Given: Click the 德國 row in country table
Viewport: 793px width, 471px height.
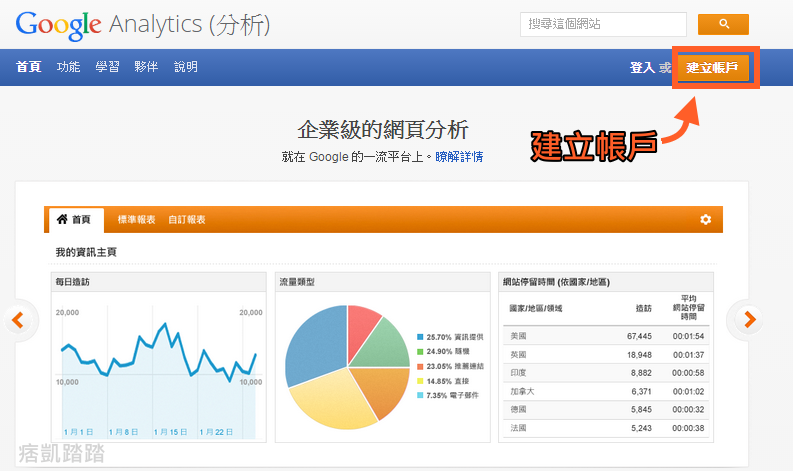Looking at the screenshot, I should (x=606, y=409).
